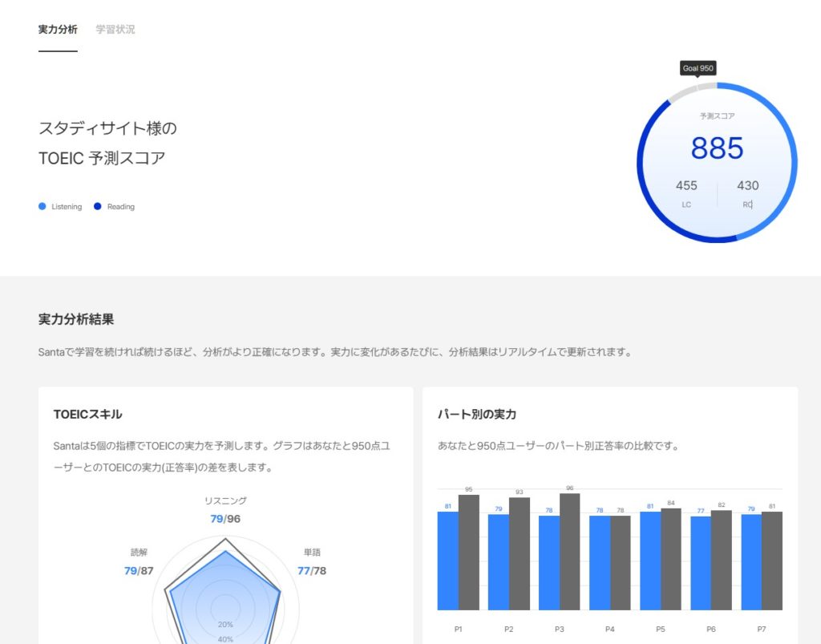Click the 実力分析結果 section heading
Viewport: 821px width, 644px height.
coord(78,318)
